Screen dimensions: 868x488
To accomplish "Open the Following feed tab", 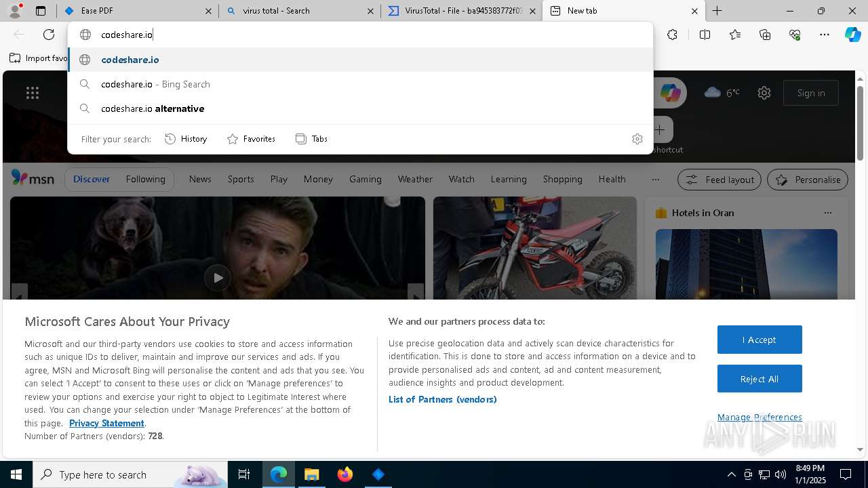I will (146, 180).
